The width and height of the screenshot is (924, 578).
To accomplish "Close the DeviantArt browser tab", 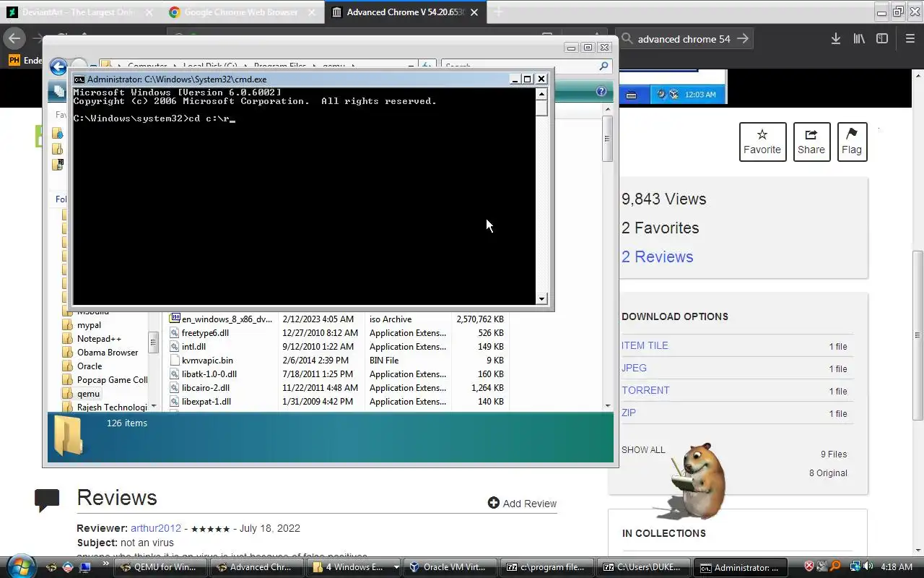I will pos(148,12).
